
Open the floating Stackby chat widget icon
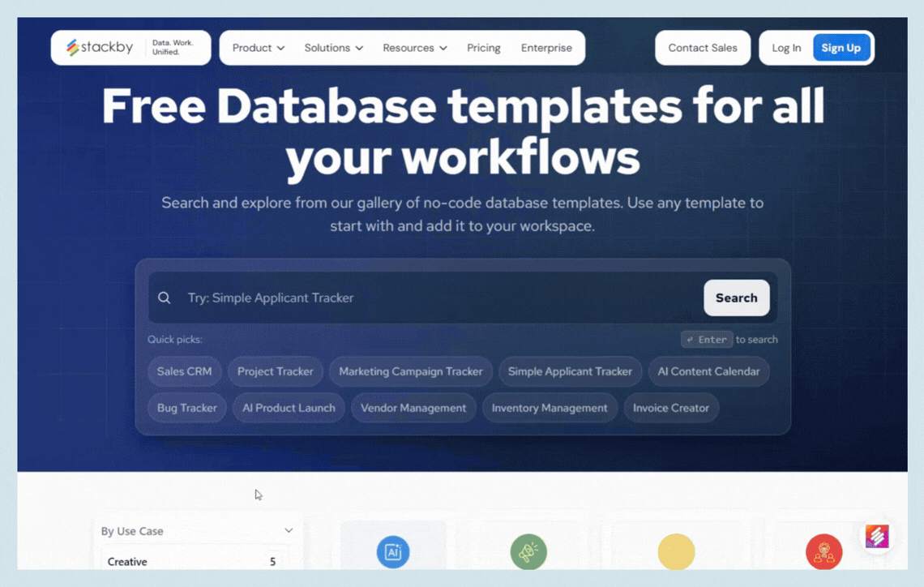point(876,537)
